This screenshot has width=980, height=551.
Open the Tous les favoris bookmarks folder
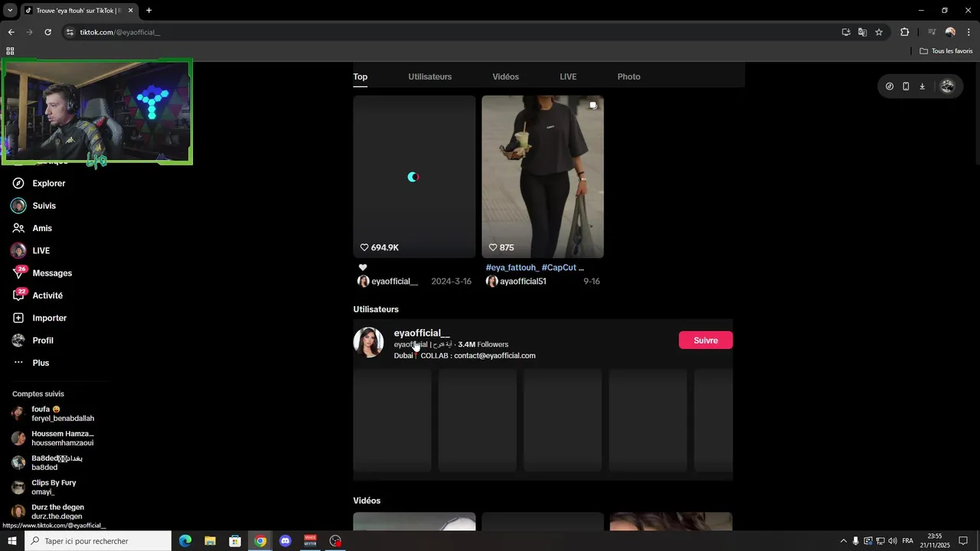946,51
